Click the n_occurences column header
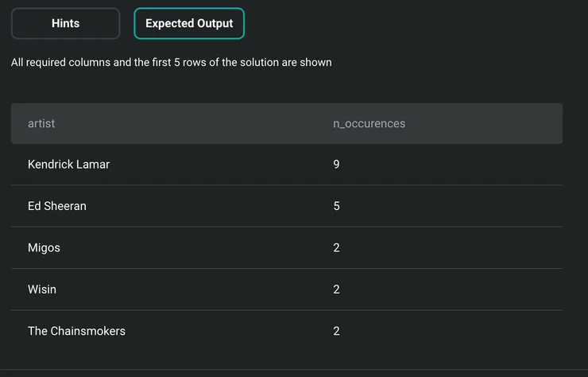Viewport: 588px width, 377px height. point(369,123)
